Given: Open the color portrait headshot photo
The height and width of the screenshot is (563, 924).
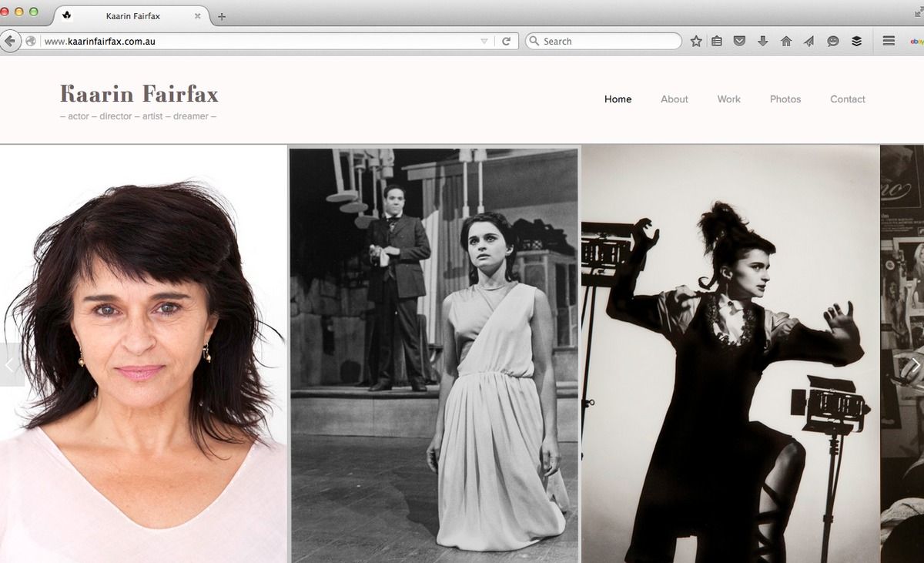Looking at the screenshot, I should pos(143,354).
